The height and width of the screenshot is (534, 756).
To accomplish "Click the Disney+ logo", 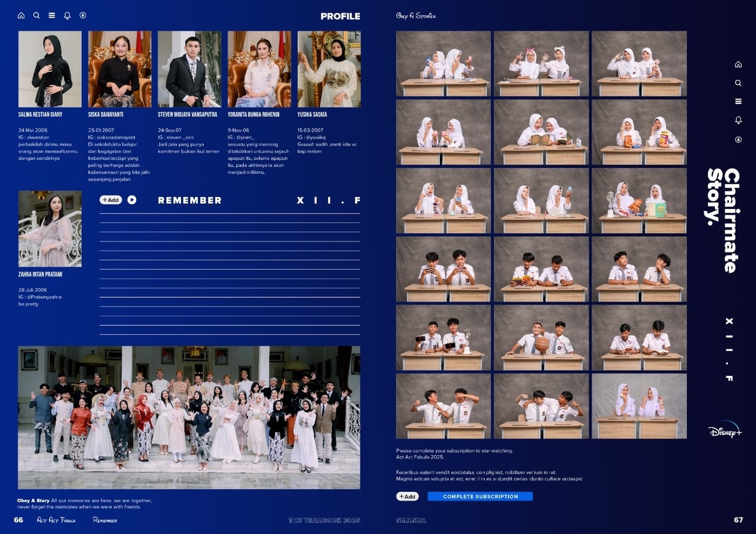I will [x=725, y=429].
